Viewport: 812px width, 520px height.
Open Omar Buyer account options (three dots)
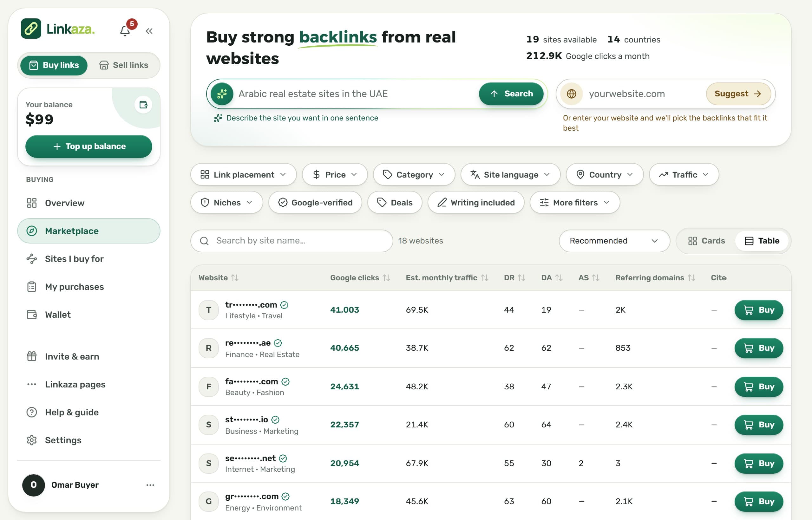(x=150, y=485)
